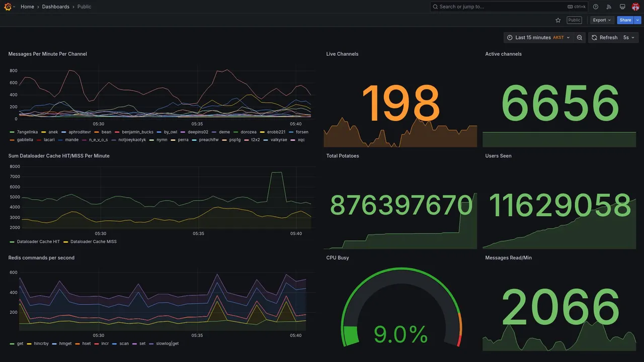Viewport: 644px width, 362px height.
Task: Open the Export dropdown menu
Action: tap(602, 20)
